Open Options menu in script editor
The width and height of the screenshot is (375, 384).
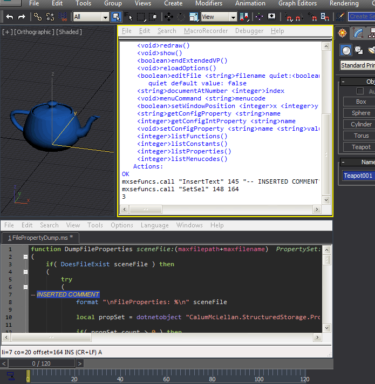[x=122, y=225]
